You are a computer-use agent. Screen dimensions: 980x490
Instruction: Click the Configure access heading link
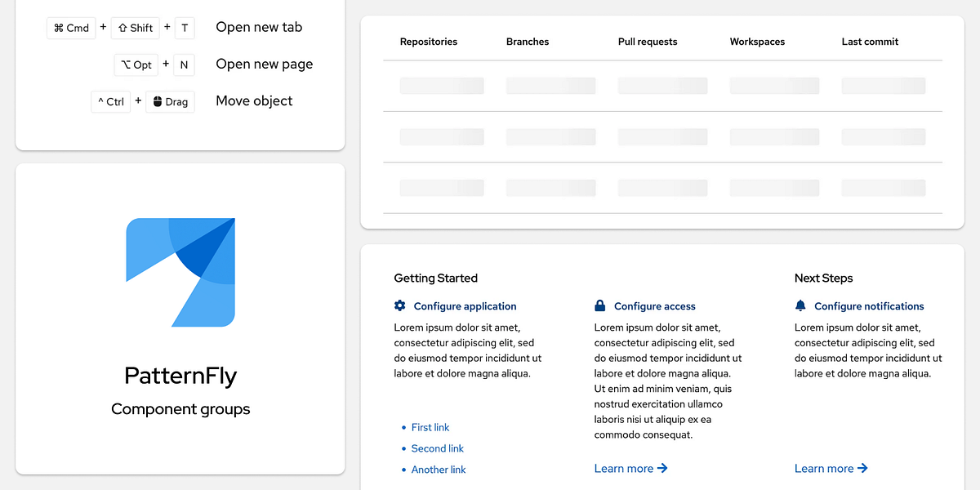click(x=655, y=305)
